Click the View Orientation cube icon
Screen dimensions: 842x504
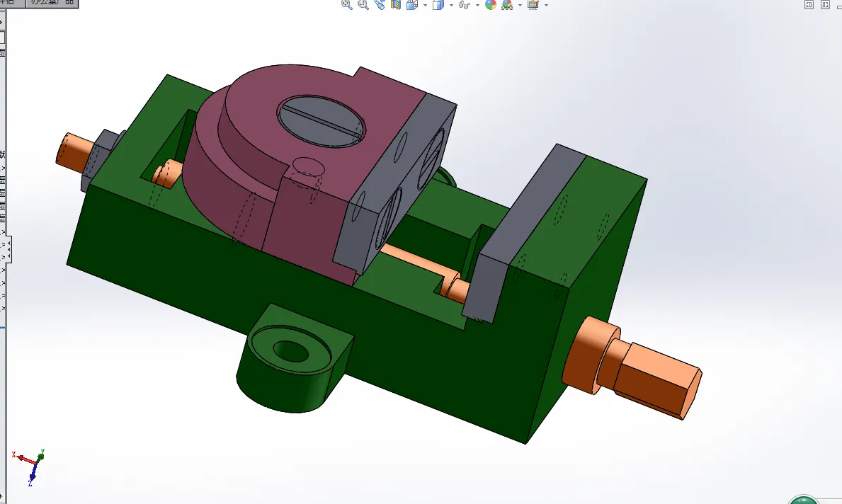click(412, 5)
